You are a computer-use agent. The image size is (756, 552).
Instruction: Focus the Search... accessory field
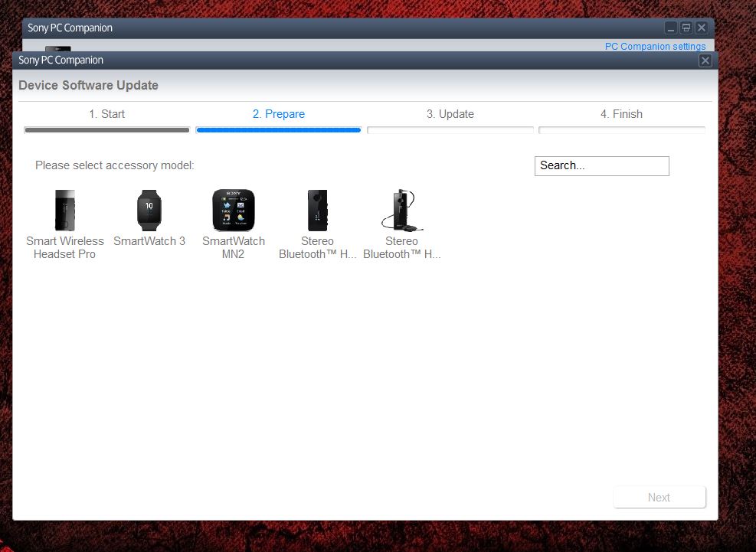(x=601, y=165)
